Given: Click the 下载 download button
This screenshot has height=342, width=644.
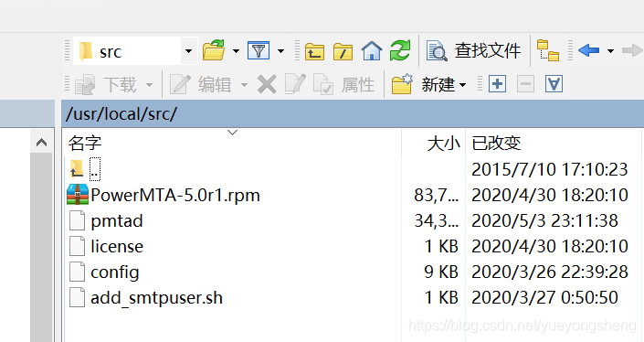Looking at the screenshot, I should coord(106,85).
